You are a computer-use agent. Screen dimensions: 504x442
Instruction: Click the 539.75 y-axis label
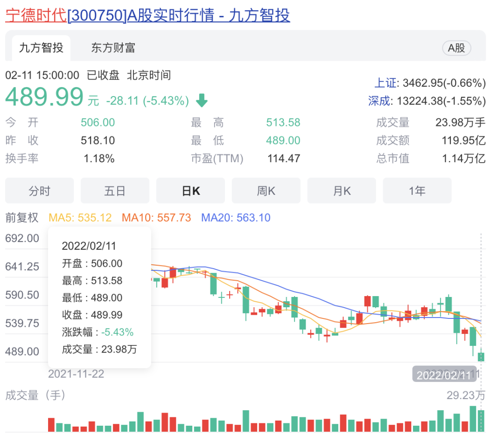(x=22, y=323)
